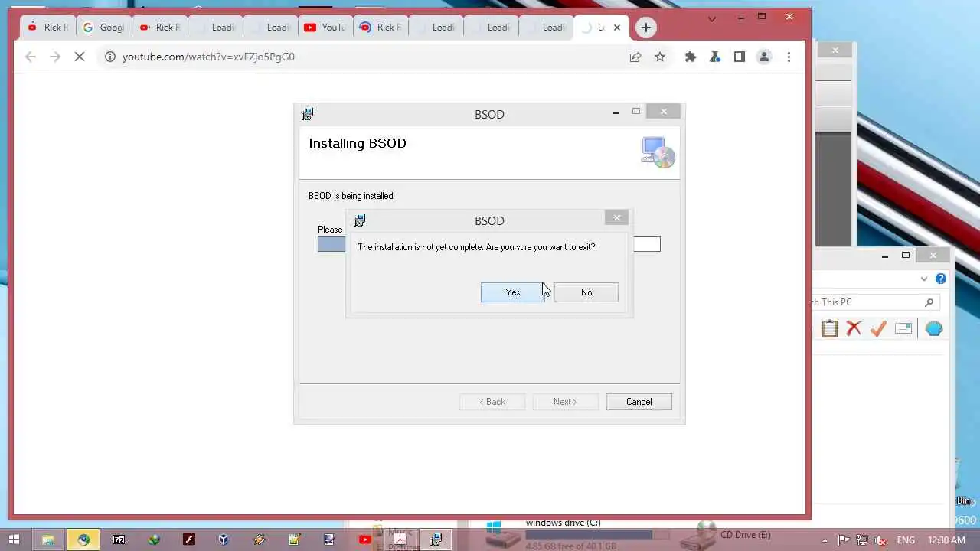Change the ENG input language
The height and width of the screenshot is (551, 980).
[x=906, y=540]
